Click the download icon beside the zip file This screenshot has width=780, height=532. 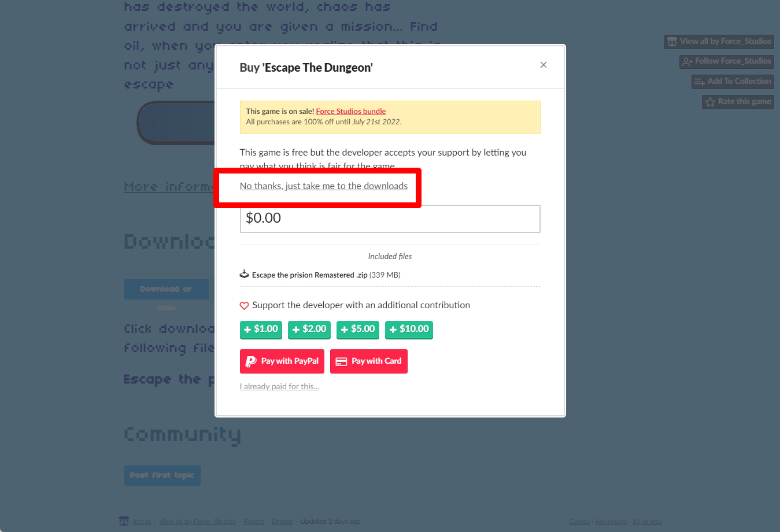[245, 274]
